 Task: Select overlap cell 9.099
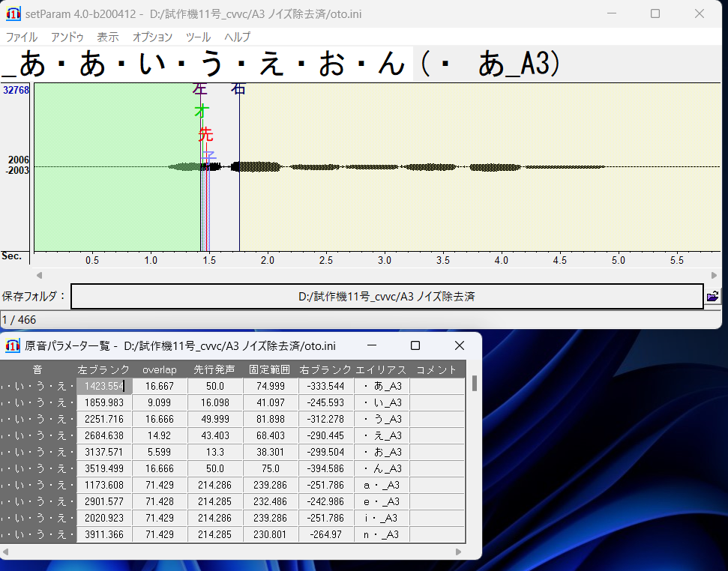[160, 402]
